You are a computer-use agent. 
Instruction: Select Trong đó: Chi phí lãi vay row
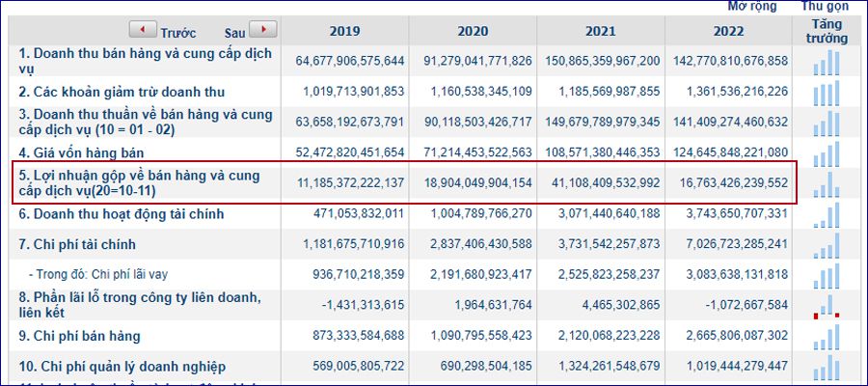[98, 274]
